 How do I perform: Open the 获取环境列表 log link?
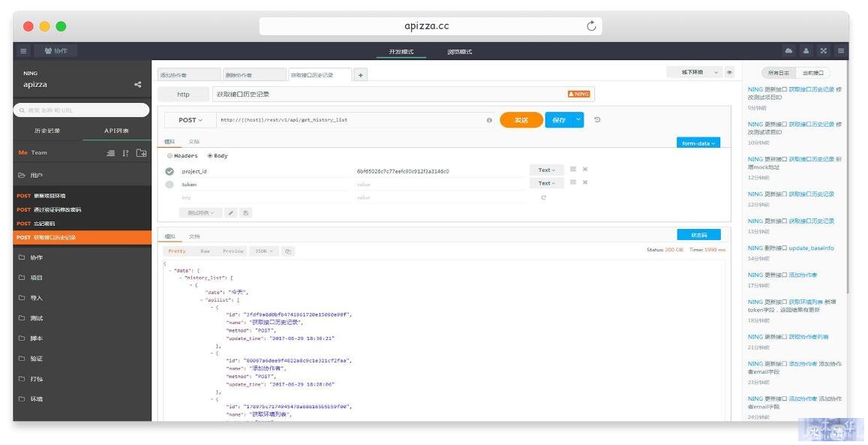pos(806,302)
